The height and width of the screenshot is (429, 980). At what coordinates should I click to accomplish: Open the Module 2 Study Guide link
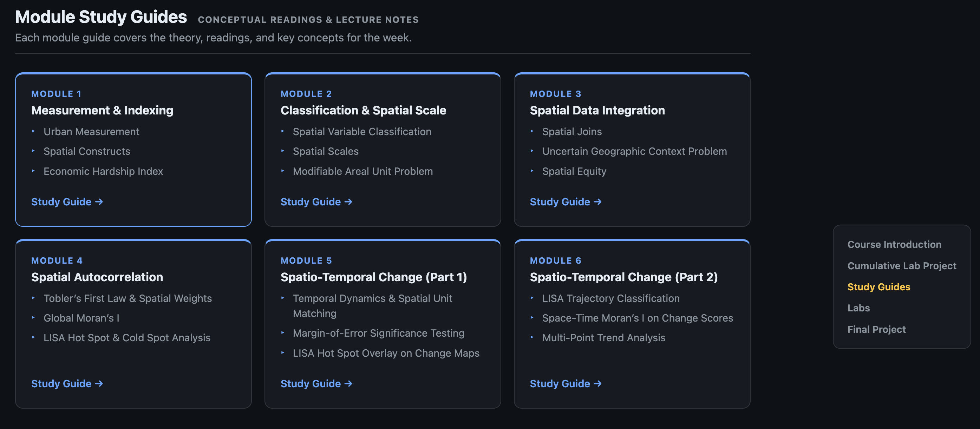pos(316,202)
